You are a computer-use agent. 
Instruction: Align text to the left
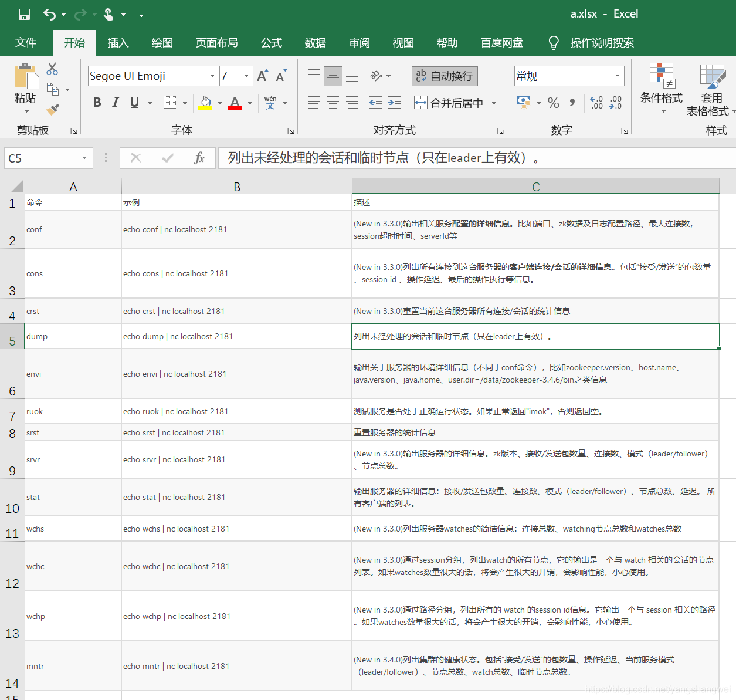314,103
